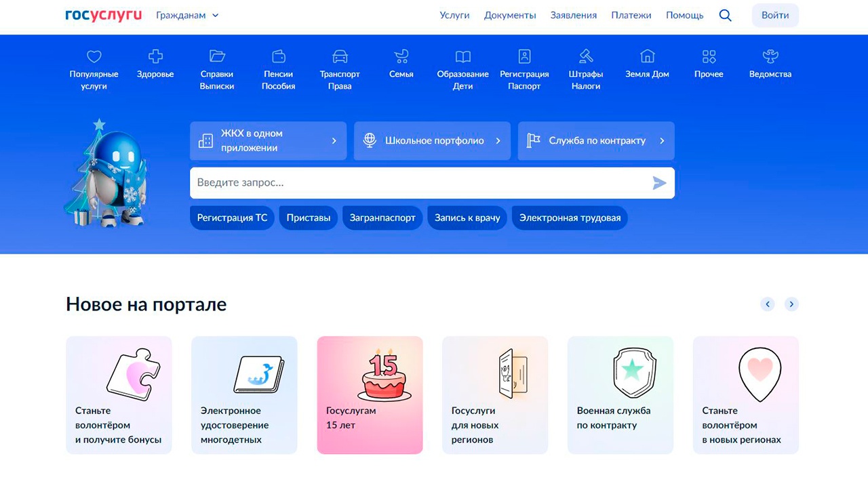This screenshot has width=868, height=488.
Task: Click Станьте волонтёром и получите бонусы text
Action: click(119, 425)
